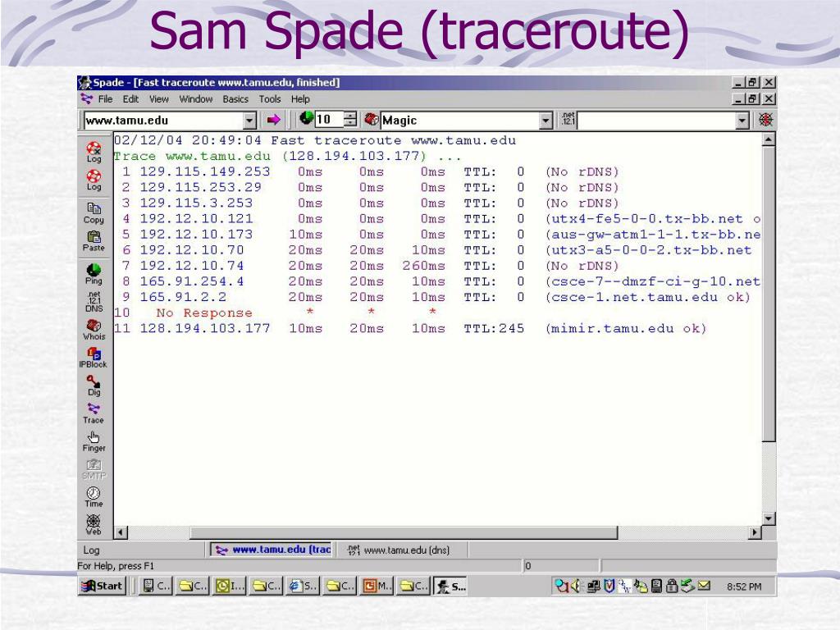840x630 pixels.
Task: Click the vertical scrollbar up arrow
Action: tap(768, 139)
